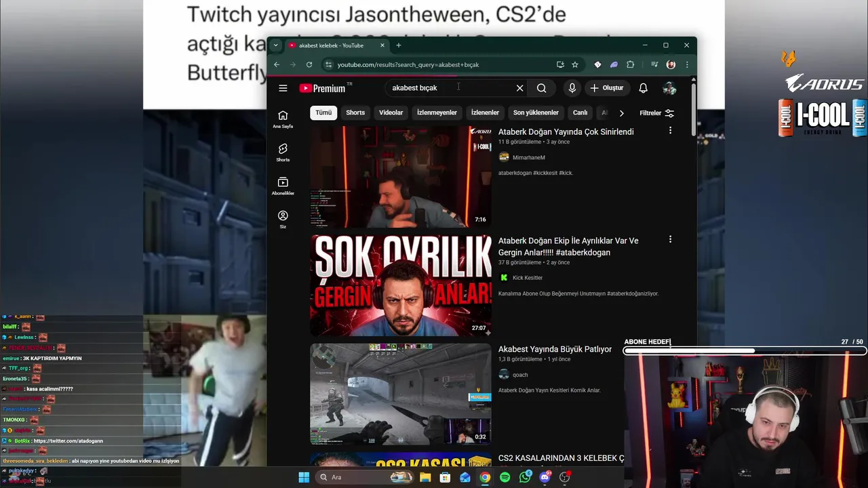Select the Shorts filter chip
This screenshot has height=488, width=868.
355,113
